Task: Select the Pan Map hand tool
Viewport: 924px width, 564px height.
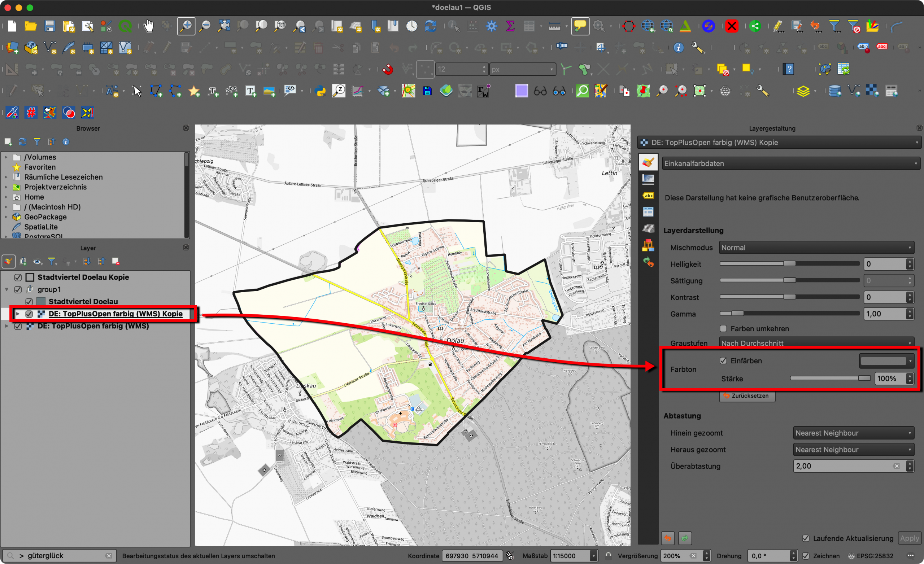Action: point(149,26)
